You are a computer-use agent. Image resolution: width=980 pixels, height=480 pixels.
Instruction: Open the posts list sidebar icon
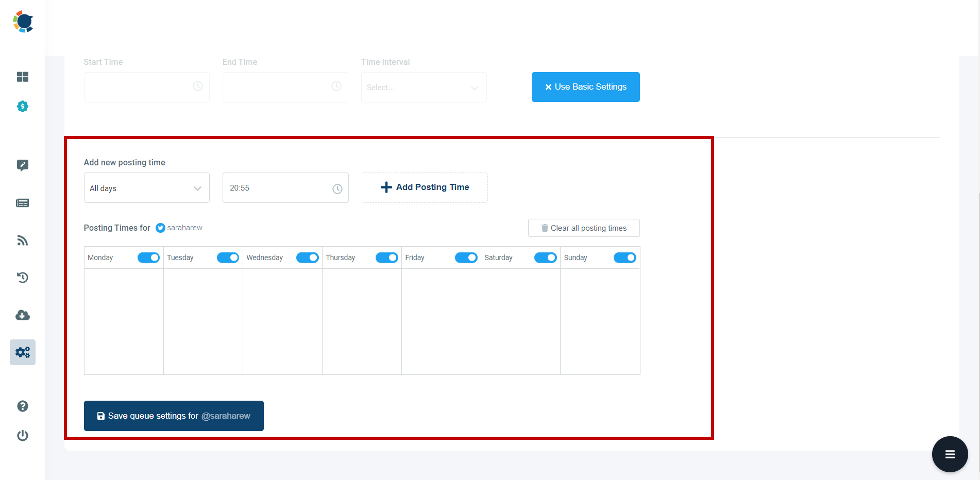pyautogui.click(x=23, y=203)
